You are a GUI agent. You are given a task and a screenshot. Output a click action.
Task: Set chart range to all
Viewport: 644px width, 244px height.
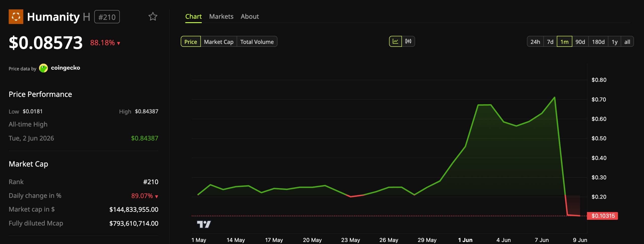[x=627, y=42]
